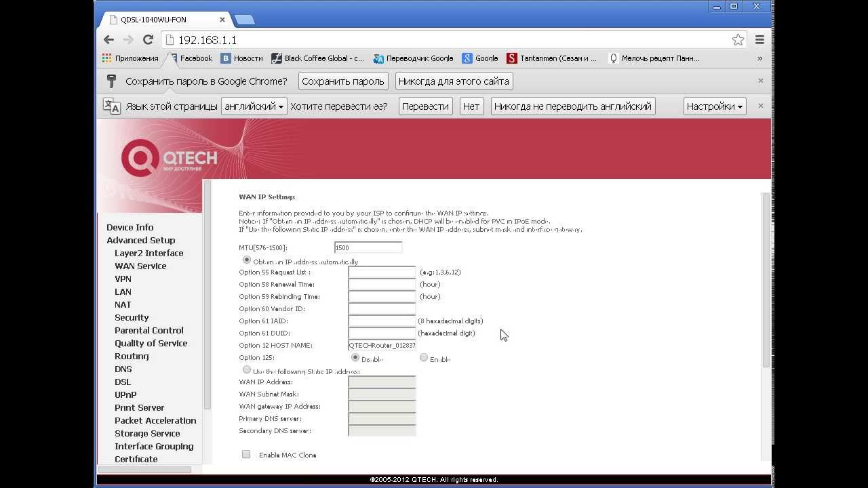Open the Chrome menu hamburger icon
Image resolution: width=868 pixels, height=488 pixels.
tap(759, 40)
